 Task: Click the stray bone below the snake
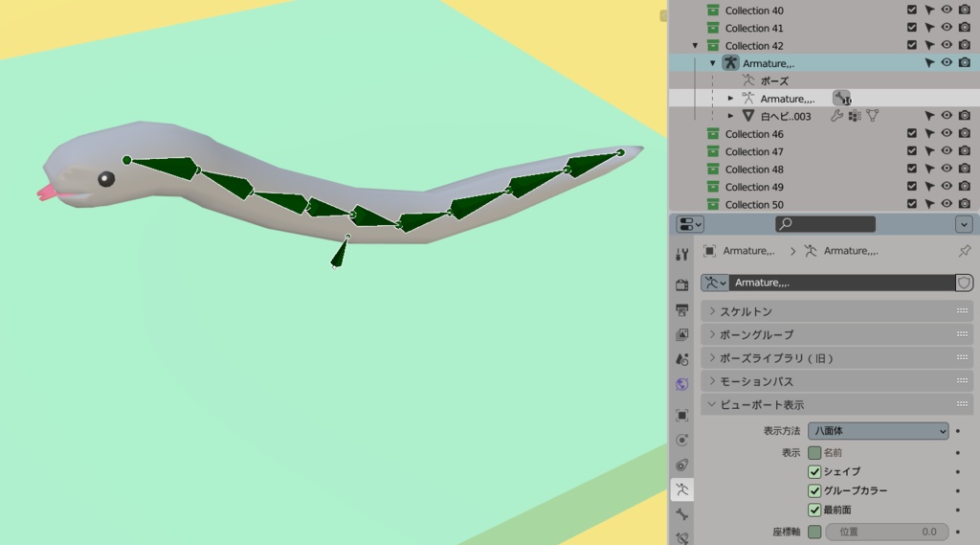340,253
